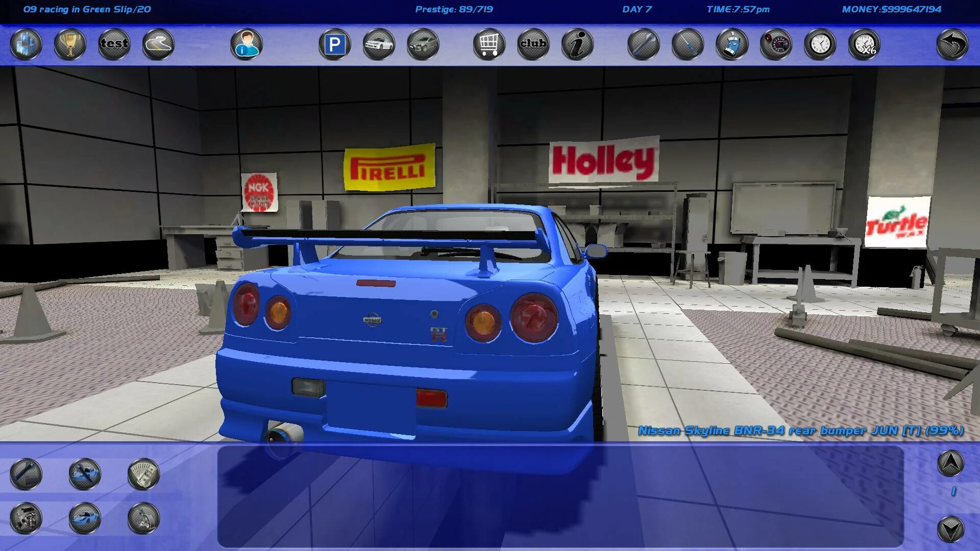Click the round 'club' button

(x=533, y=44)
